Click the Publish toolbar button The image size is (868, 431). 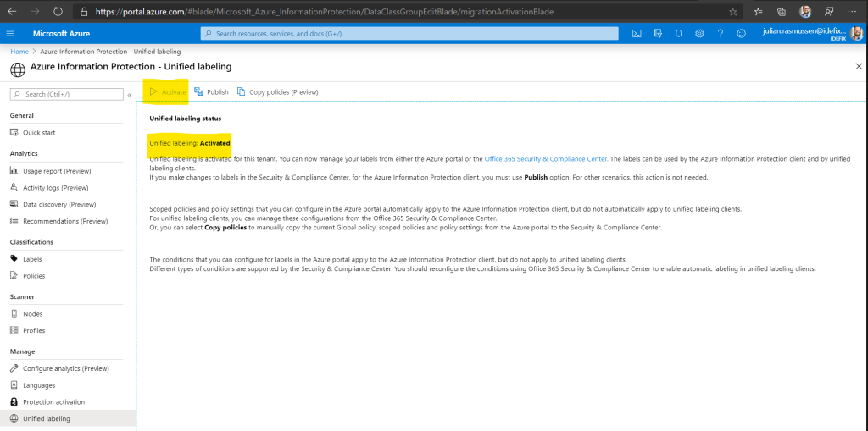tap(211, 92)
